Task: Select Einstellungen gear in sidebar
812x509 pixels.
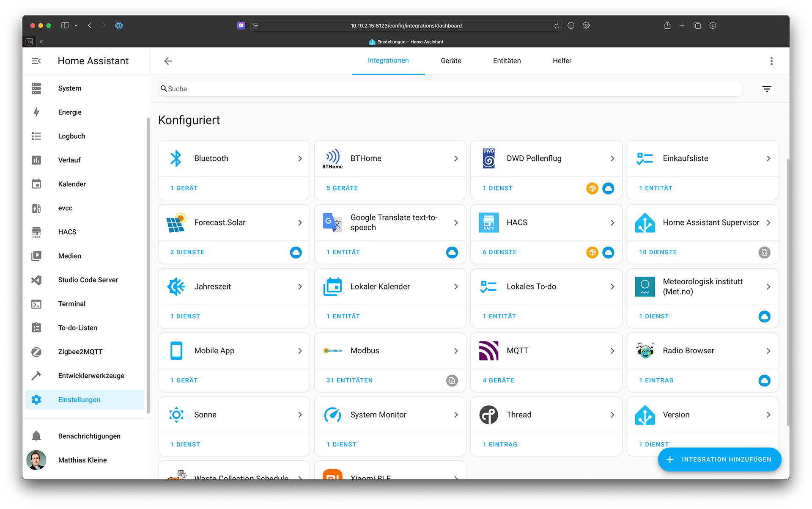Action: click(36, 400)
